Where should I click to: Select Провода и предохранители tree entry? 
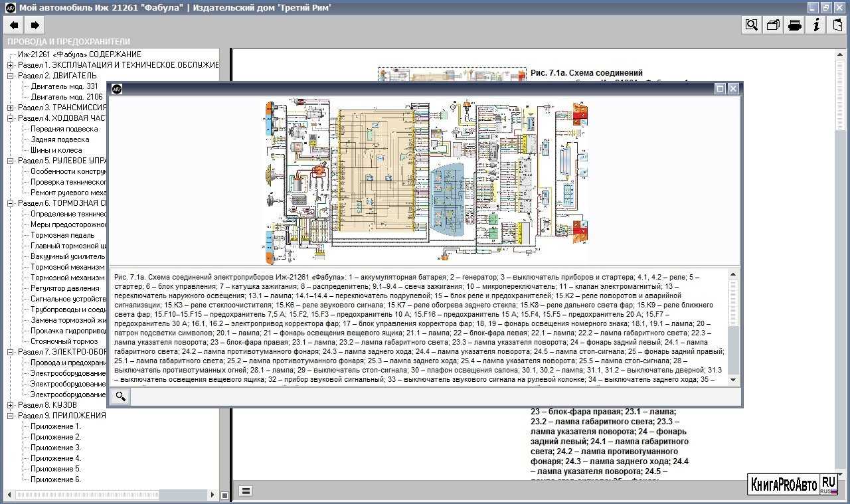click(x=68, y=363)
